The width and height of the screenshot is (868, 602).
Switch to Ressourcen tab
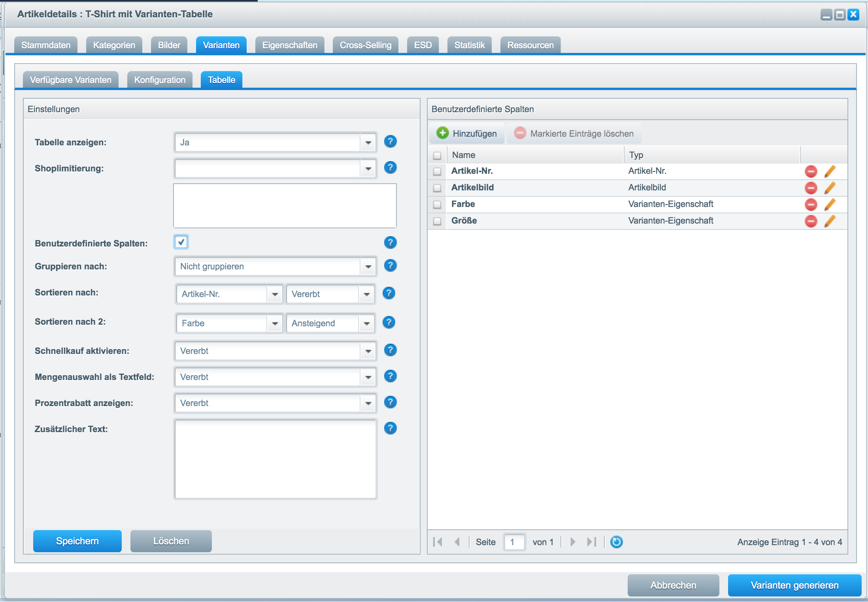coord(530,45)
